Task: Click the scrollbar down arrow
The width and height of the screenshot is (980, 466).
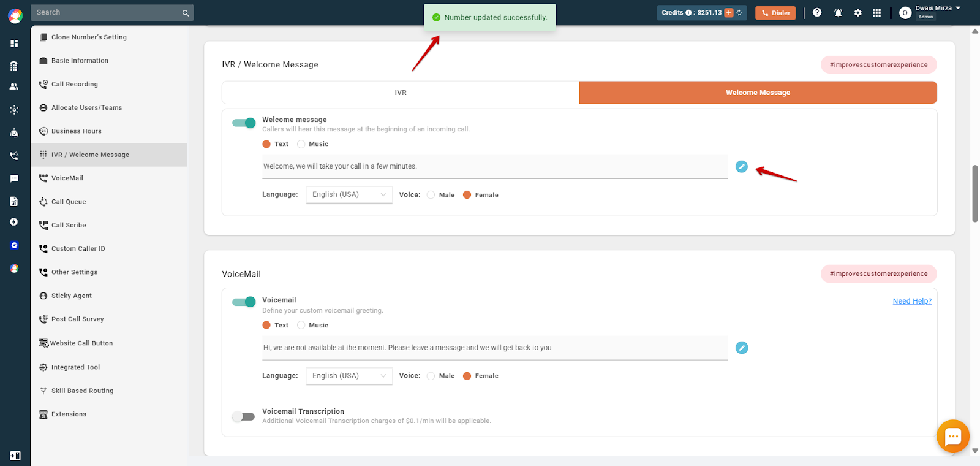Action: pyautogui.click(x=975, y=451)
